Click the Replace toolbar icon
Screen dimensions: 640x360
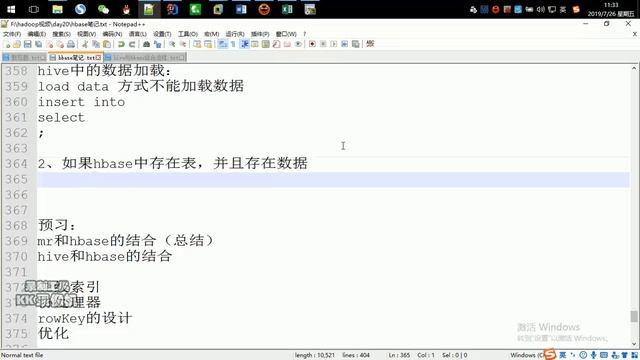pyautogui.click(x=158, y=44)
